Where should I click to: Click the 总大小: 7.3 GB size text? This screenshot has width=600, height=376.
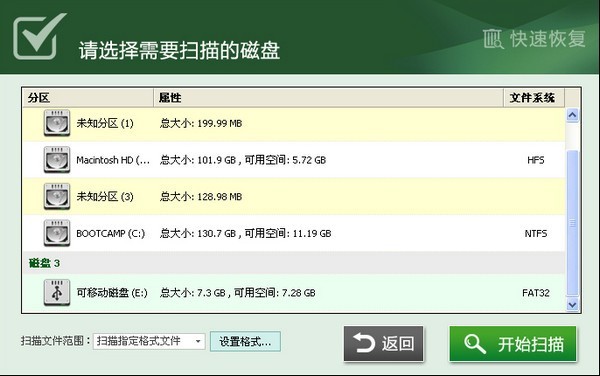point(192,293)
